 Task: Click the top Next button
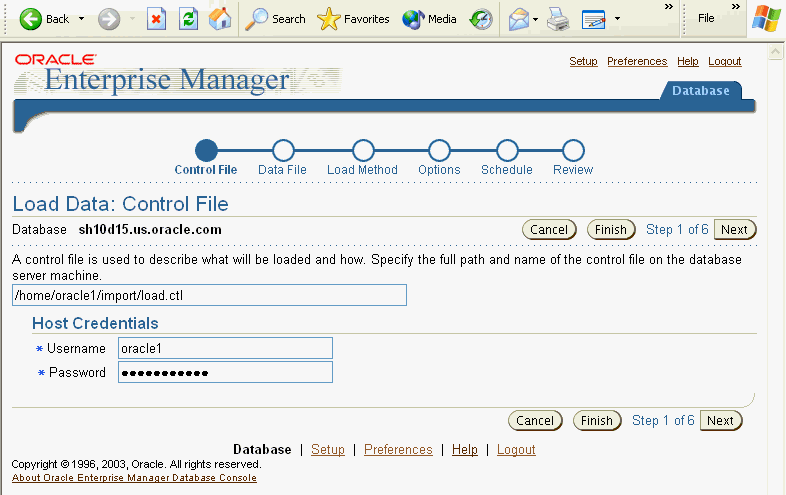click(x=734, y=229)
